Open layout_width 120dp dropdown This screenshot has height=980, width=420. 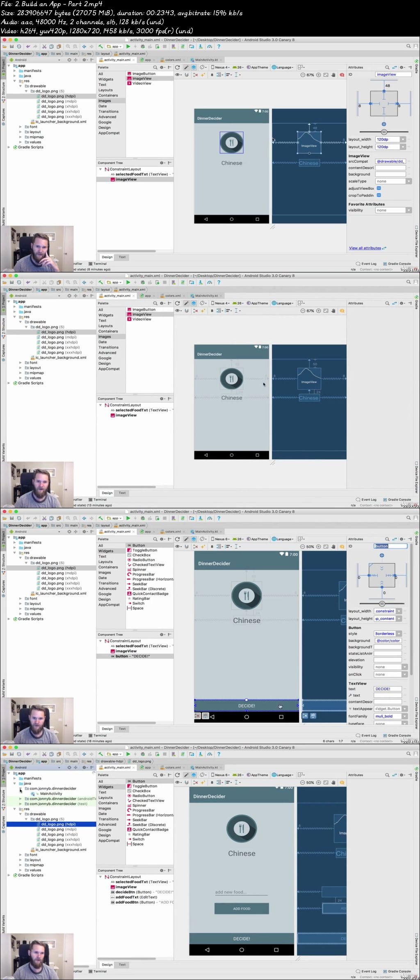[403, 139]
